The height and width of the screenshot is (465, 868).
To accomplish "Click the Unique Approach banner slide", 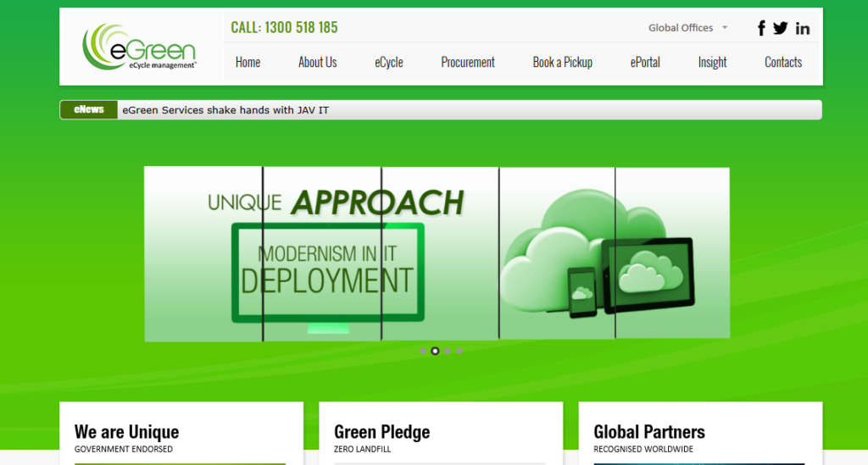I will pyautogui.click(x=437, y=253).
